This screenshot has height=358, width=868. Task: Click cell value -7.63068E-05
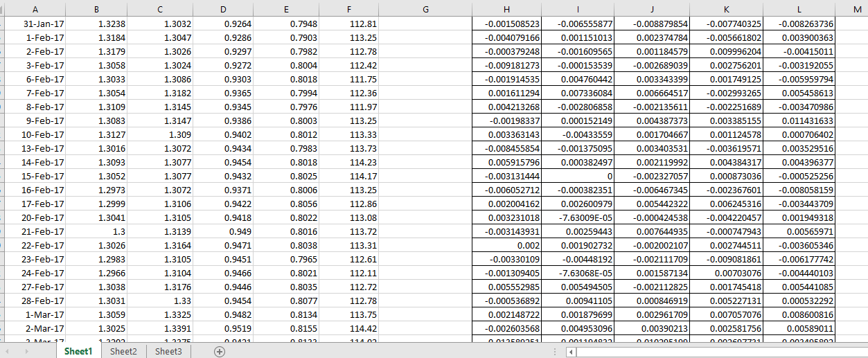click(578, 273)
